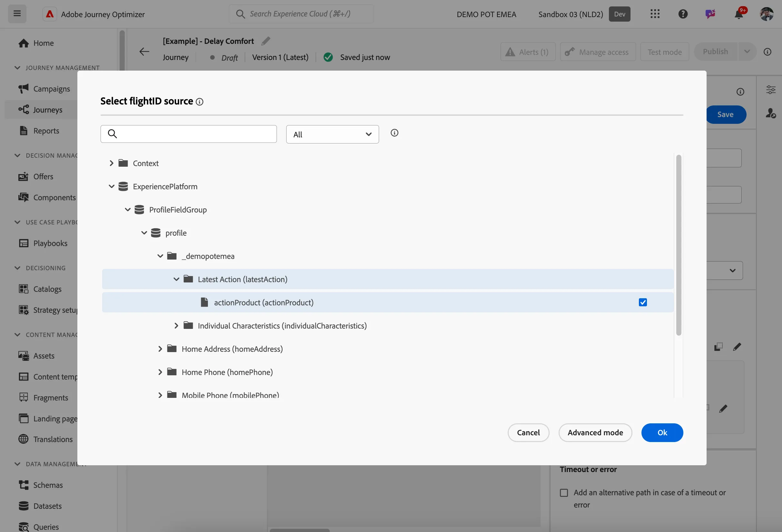Collapse the ExperiencePlatform node
Viewport: 782px width, 532px height.
tap(112, 186)
